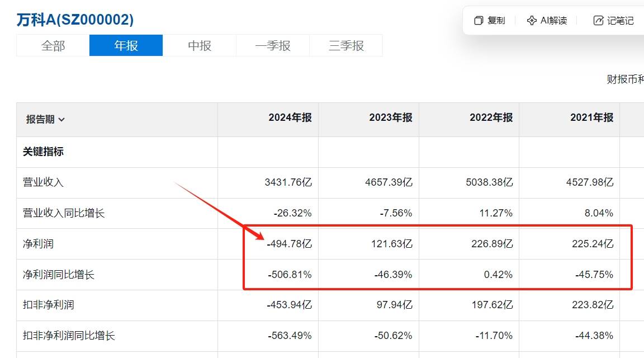The width and height of the screenshot is (644, 358).
Task: Click the -453.94亿 cell
Action: coord(290,305)
